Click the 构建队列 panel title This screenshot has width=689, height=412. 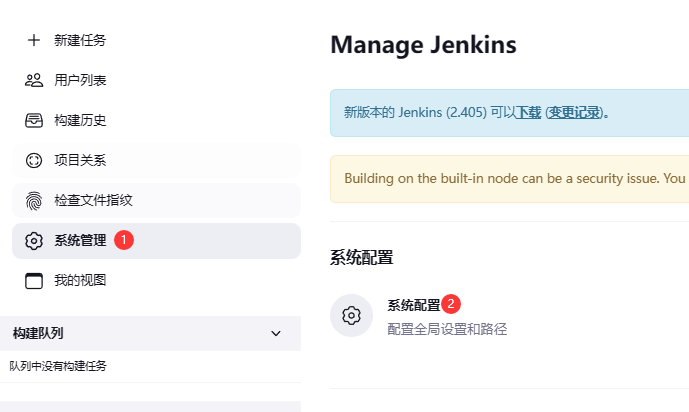pos(38,333)
